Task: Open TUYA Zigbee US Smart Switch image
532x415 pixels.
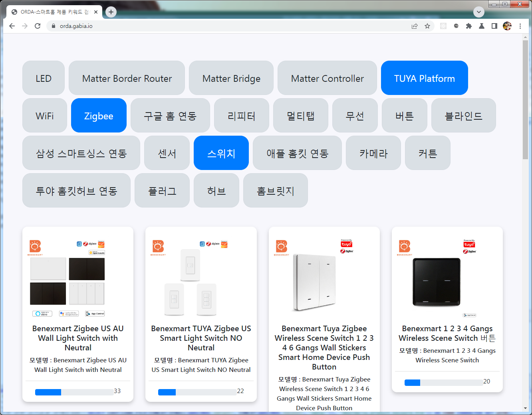Action: pos(191,278)
